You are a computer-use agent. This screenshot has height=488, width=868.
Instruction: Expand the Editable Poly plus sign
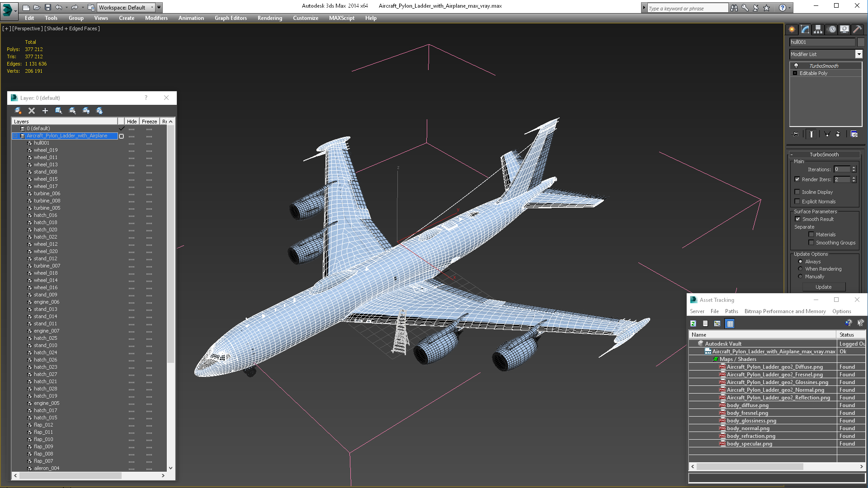click(795, 73)
